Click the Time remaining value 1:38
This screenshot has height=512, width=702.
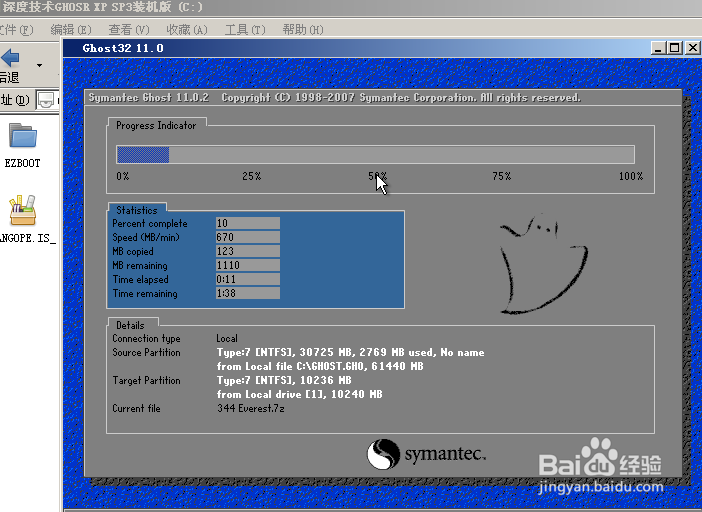248,293
